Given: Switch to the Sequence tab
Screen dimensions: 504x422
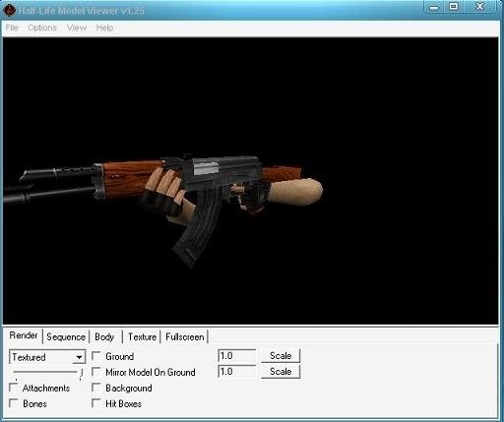Looking at the screenshot, I should (66, 337).
